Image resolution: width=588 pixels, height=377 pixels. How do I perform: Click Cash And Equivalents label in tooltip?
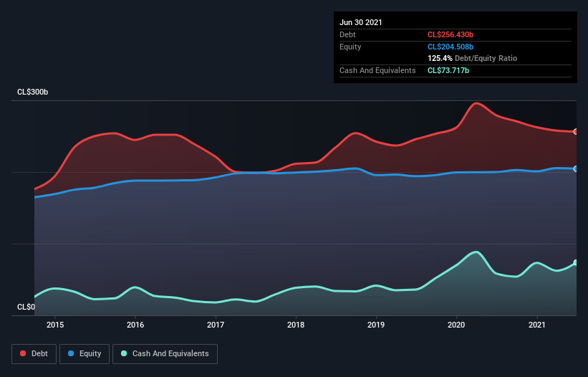(x=377, y=70)
